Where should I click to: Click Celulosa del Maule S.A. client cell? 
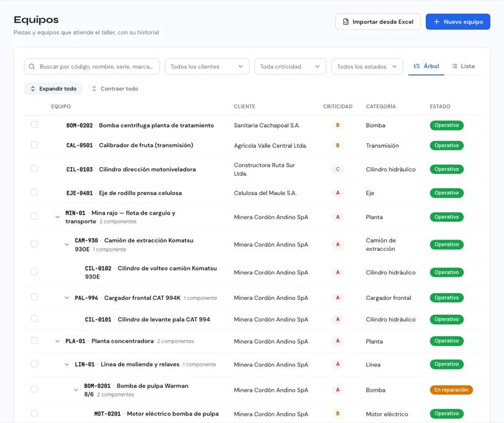(265, 193)
